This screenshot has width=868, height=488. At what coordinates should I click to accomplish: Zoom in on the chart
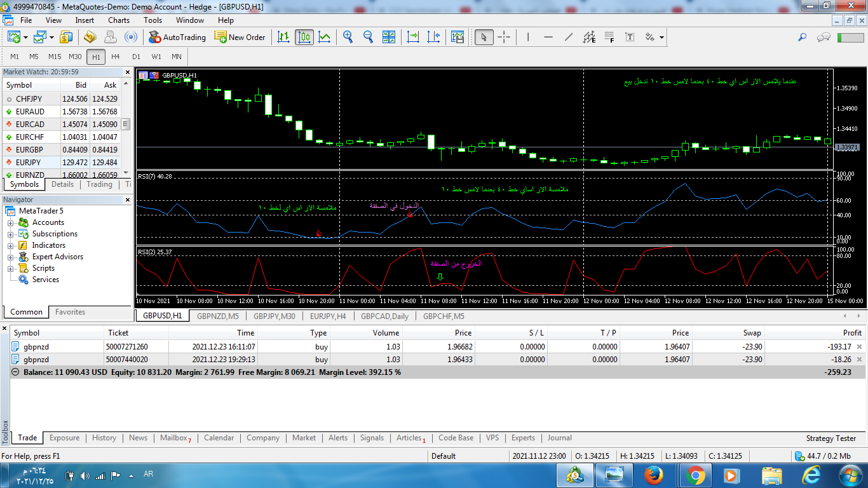point(348,37)
